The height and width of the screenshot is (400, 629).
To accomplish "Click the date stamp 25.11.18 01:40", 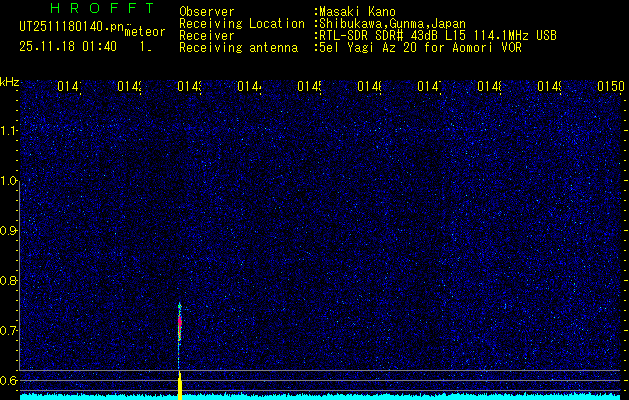I will tap(68, 47).
